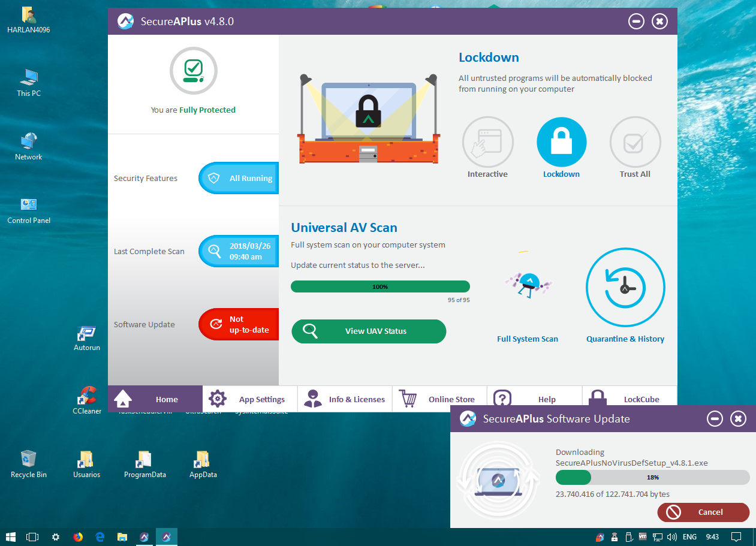Click the downloading file name text

pos(631,463)
